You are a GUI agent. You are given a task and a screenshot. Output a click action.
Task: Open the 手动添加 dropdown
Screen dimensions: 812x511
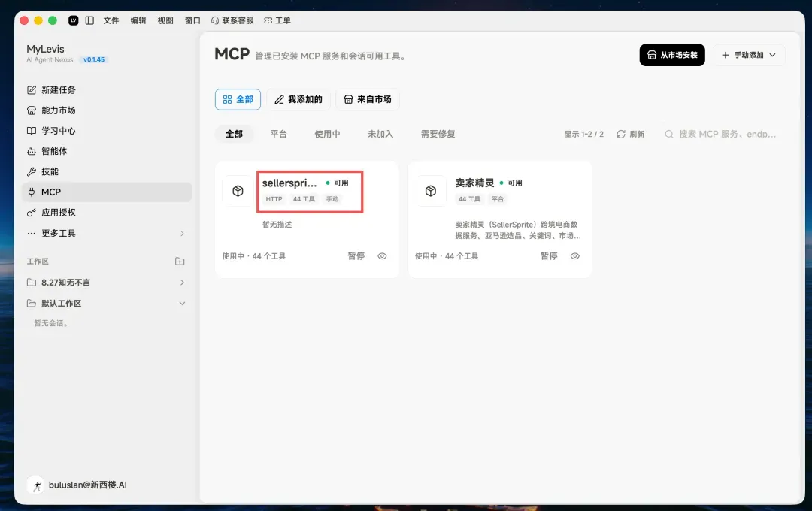(x=749, y=55)
